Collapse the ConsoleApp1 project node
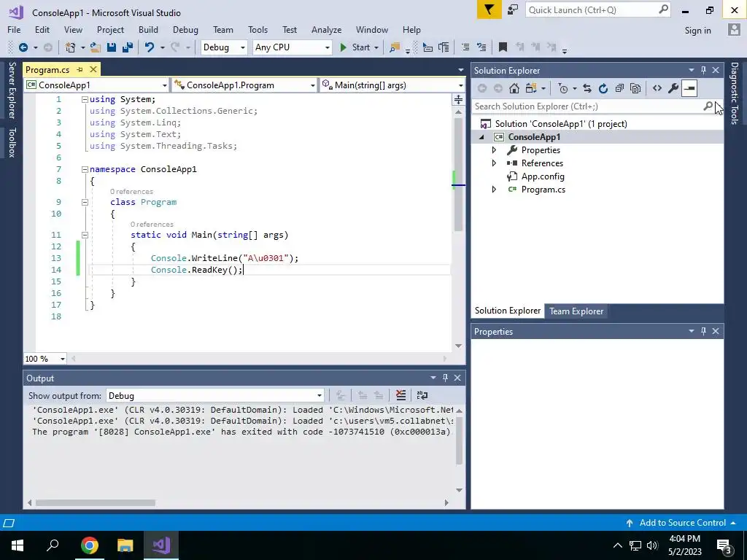This screenshot has width=747, height=560. pyautogui.click(x=481, y=137)
